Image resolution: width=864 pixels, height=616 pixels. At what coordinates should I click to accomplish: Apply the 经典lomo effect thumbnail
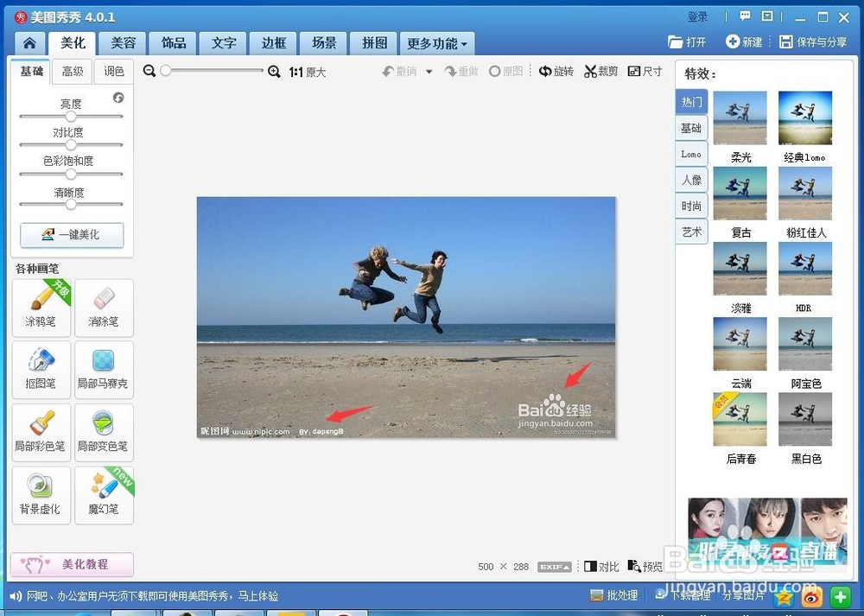point(805,121)
